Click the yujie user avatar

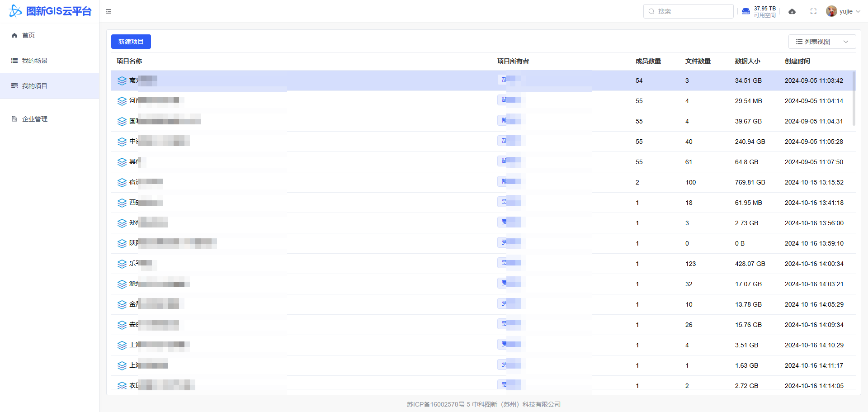[x=831, y=11]
